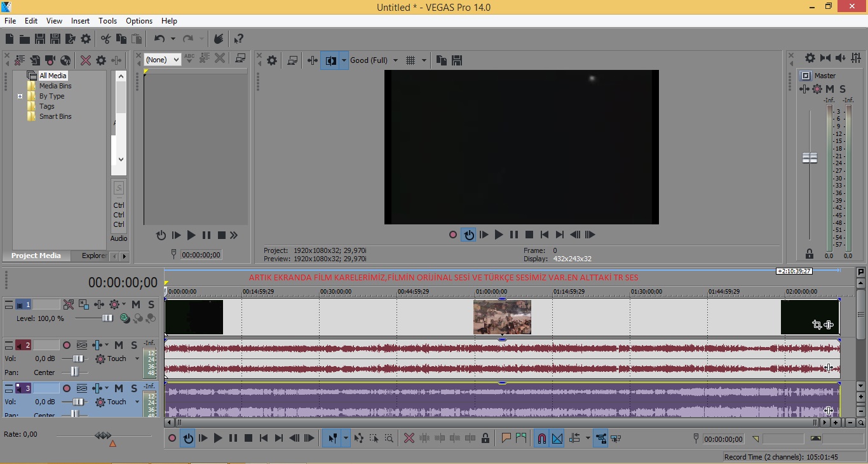Click the Open project folder icon

pos(24,39)
